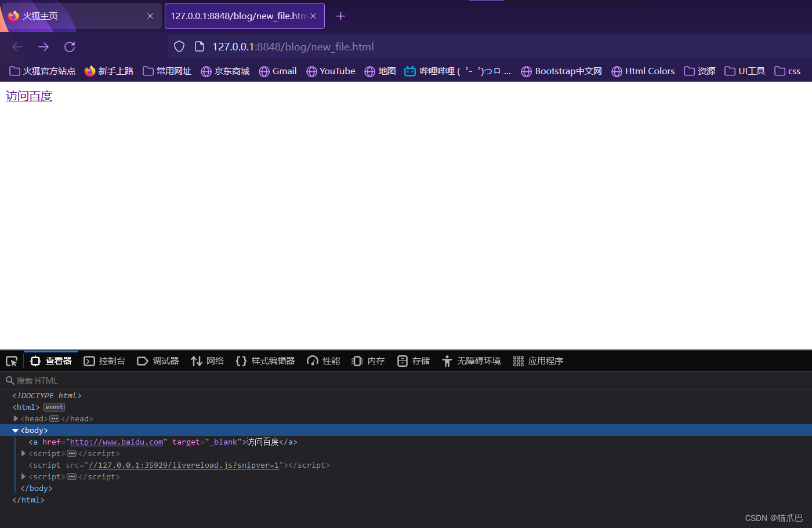Open the 哔哩哔哩 bookmark
This screenshot has width=812, height=528.
pyautogui.click(x=458, y=71)
